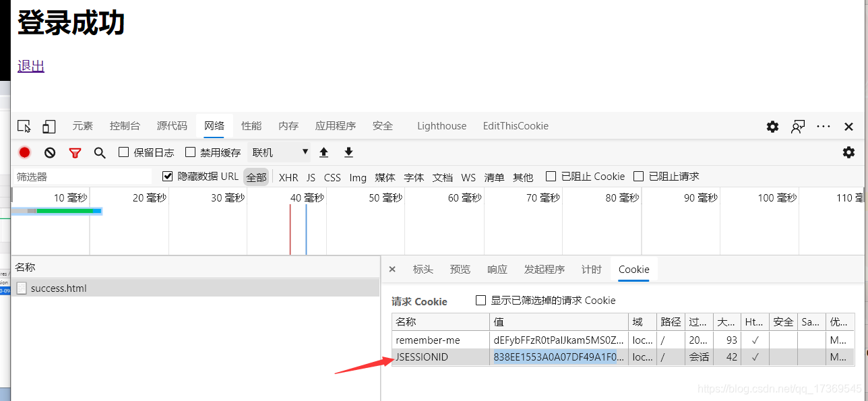Screen dimensions: 868x401
Task: Stop recording network log red button
Action: point(25,152)
